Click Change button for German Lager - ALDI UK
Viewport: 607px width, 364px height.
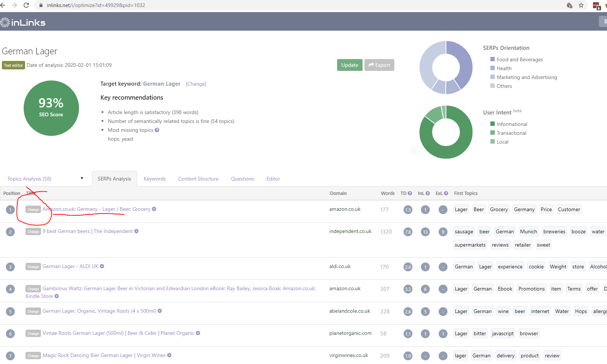(x=33, y=267)
